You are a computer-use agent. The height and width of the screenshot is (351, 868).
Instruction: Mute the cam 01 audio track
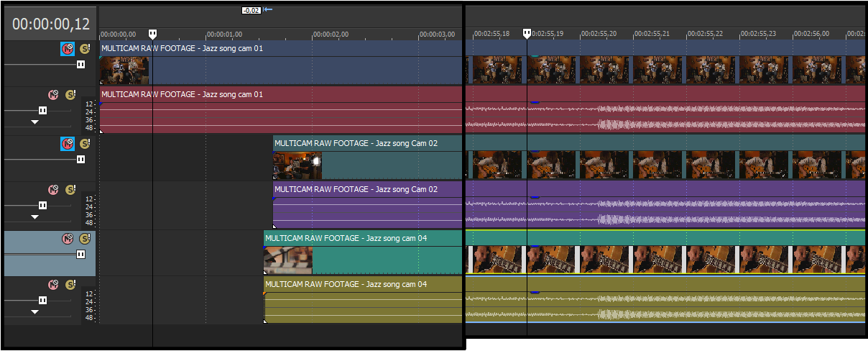[53, 95]
